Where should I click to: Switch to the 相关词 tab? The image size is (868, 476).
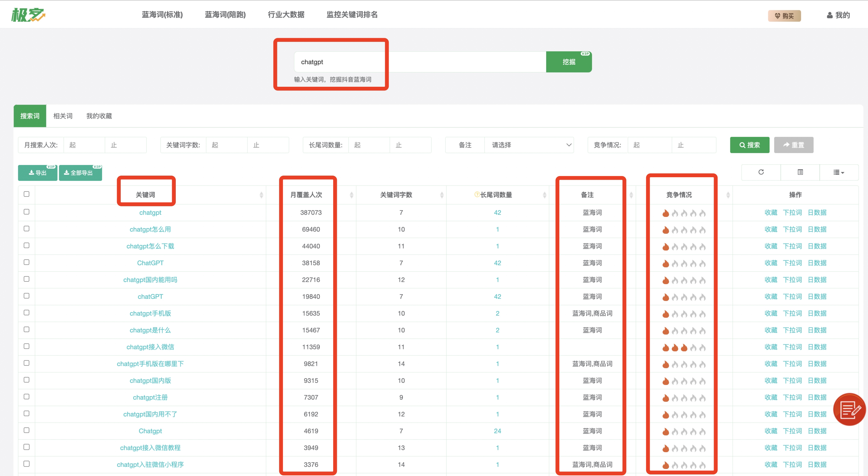coord(63,116)
